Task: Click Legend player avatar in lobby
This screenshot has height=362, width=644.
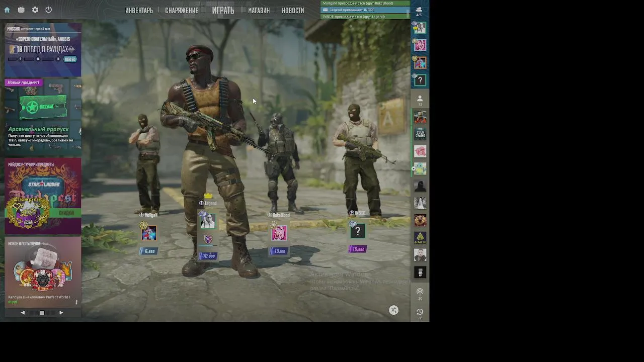Action: coord(208,221)
